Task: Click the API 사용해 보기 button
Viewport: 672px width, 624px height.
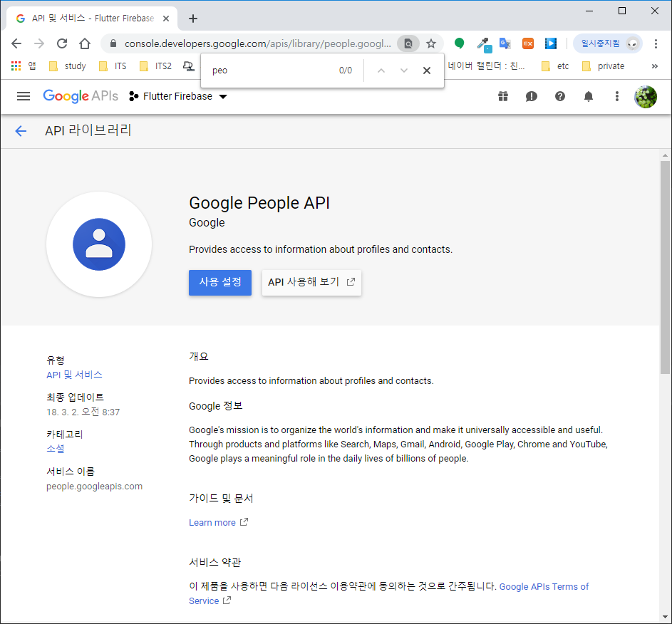Action: click(311, 282)
